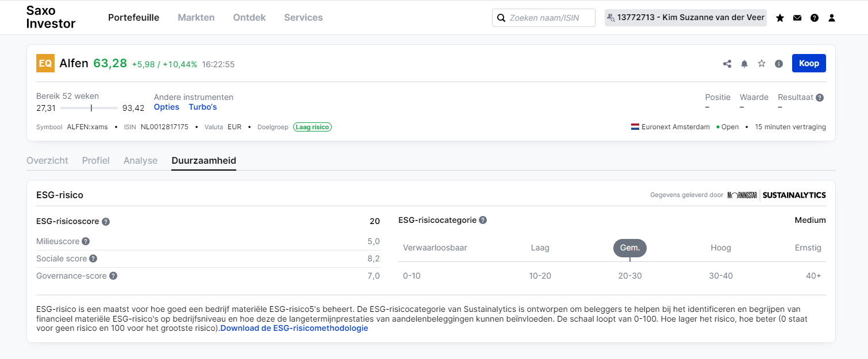
Task: Click the Milieuscore value 5,0
Action: click(374, 241)
